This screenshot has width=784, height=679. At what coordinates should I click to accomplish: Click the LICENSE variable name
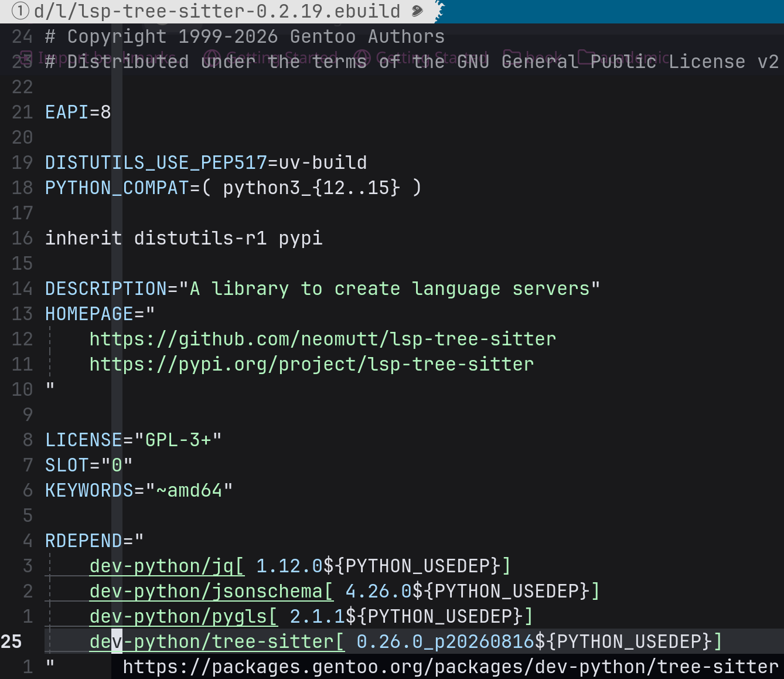[84, 440]
